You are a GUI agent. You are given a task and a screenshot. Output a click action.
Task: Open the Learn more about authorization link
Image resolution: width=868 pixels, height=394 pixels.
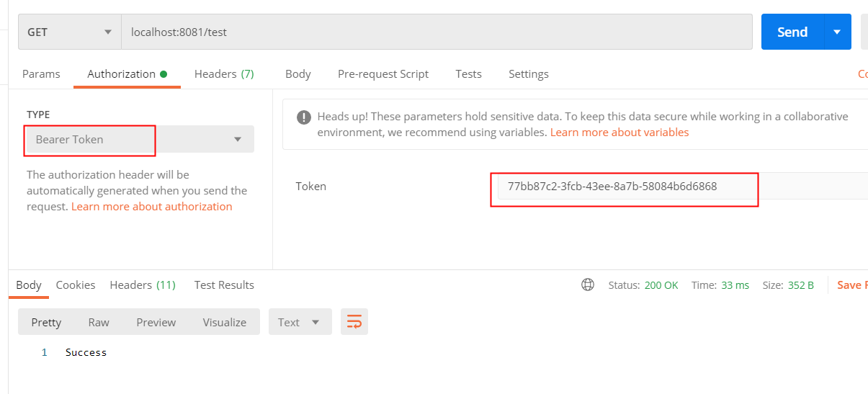click(152, 207)
